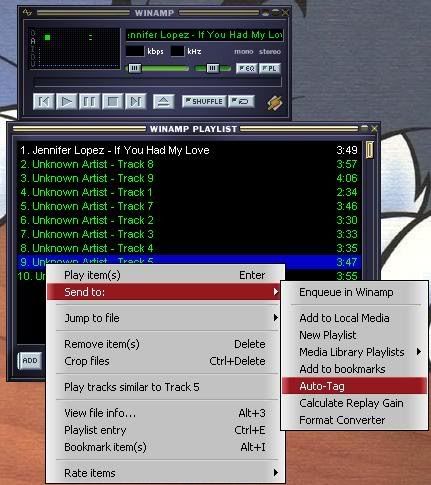Click the 3:55 duration of track 10

coord(347,276)
